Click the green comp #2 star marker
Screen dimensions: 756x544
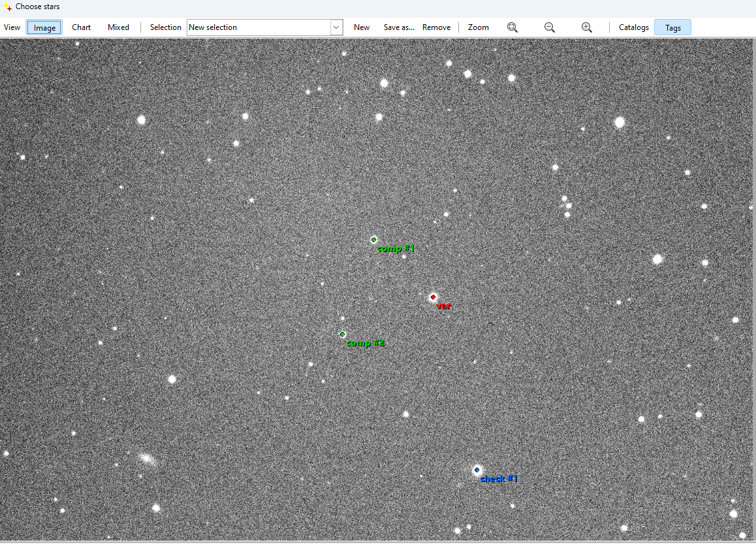[342, 335]
